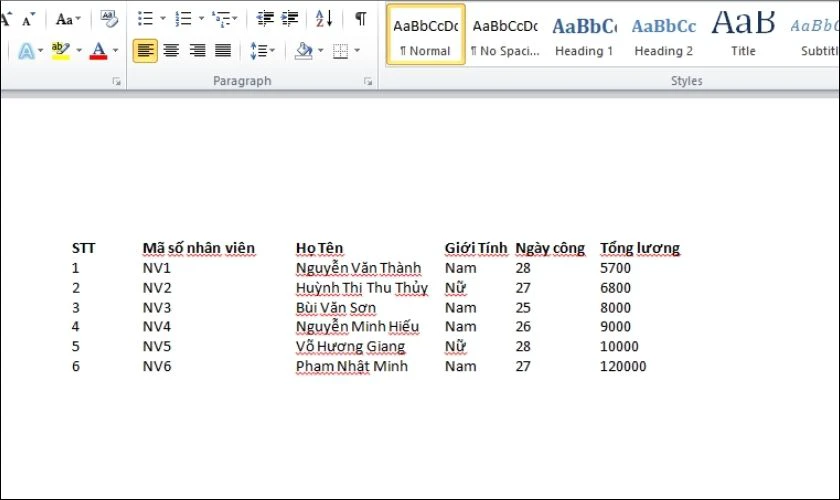840x500 pixels.
Task: Click the Grow Font button
Action: coord(5,19)
